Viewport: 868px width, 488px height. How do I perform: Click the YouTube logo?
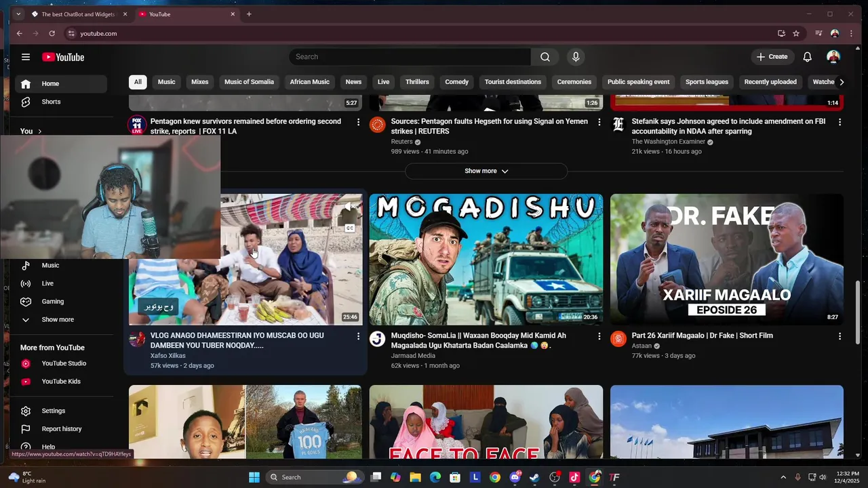pos(63,57)
